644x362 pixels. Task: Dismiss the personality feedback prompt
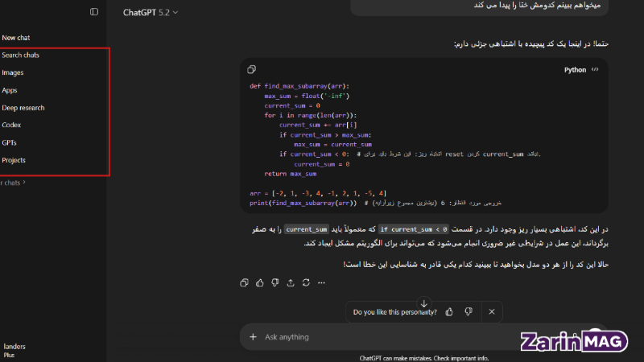pos(492,312)
